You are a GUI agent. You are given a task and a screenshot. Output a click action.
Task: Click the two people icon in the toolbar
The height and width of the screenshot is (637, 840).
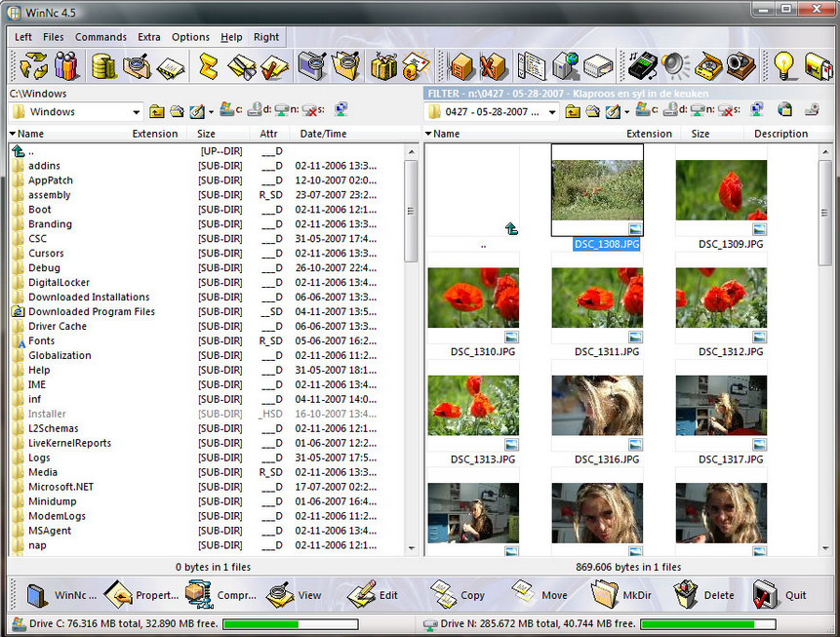(x=66, y=66)
